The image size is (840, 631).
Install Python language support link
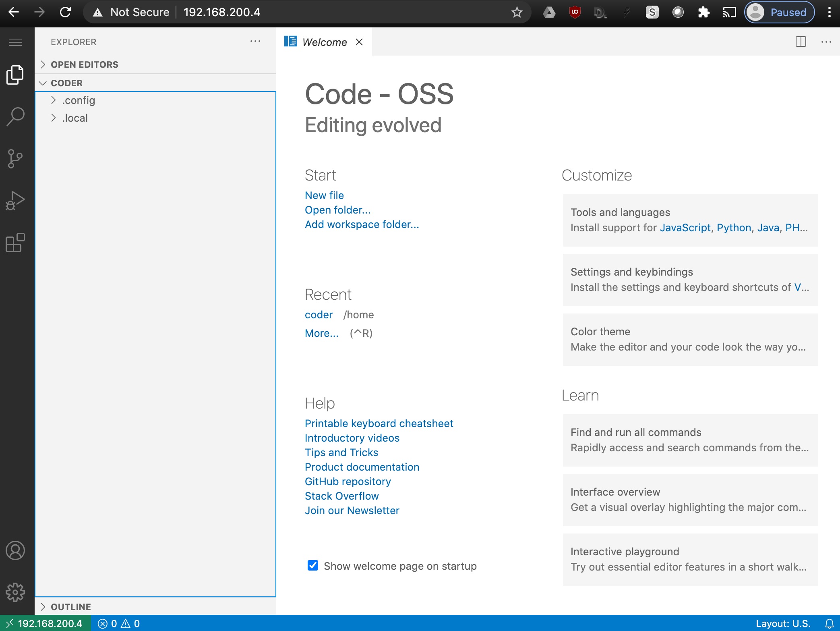pos(734,228)
